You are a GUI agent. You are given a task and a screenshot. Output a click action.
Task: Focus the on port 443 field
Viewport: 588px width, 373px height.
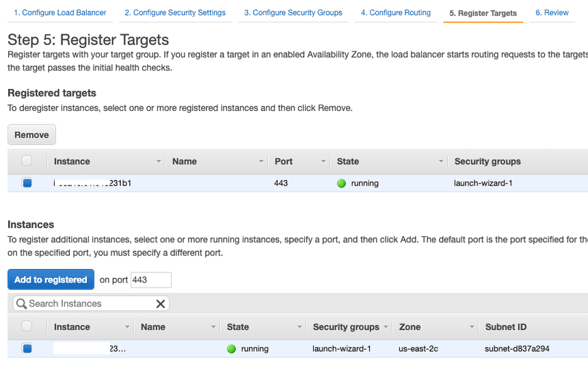150,280
